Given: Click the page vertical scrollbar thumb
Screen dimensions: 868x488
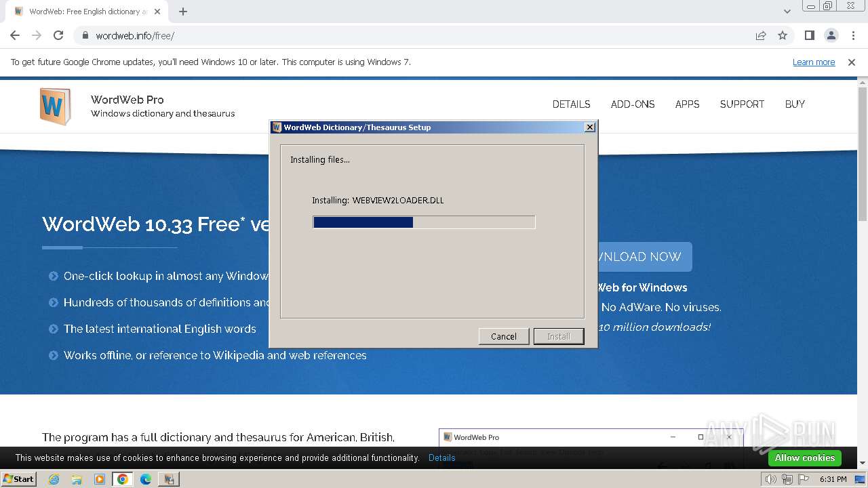Looking at the screenshot, I should tap(863, 154).
